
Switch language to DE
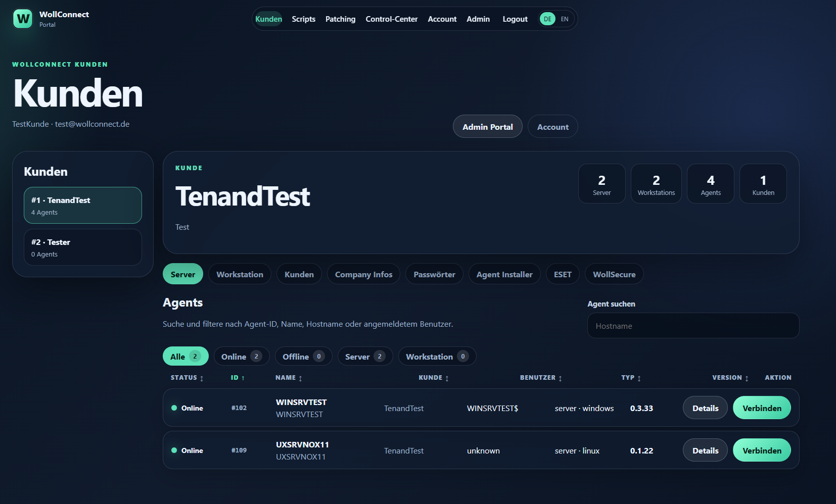click(x=547, y=19)
